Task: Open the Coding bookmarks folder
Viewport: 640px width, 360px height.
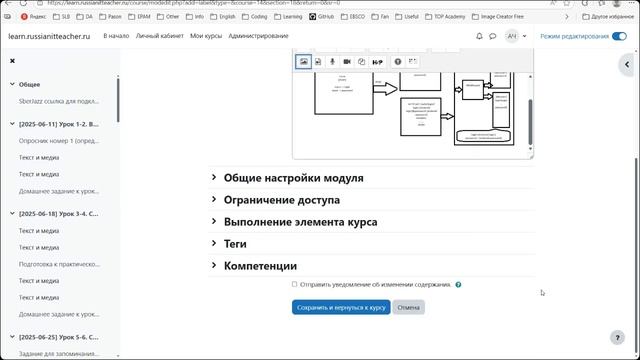Action: coord(255,17)
